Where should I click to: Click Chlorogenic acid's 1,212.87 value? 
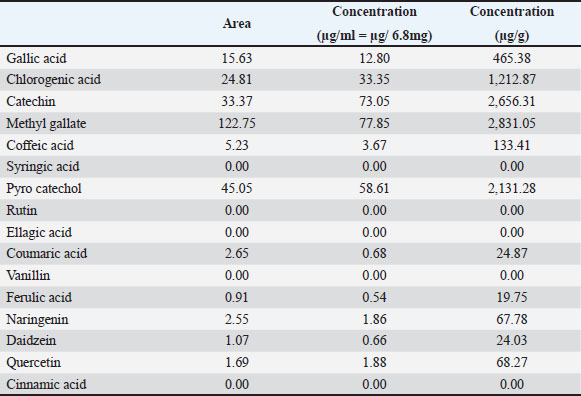coord(512,79)
